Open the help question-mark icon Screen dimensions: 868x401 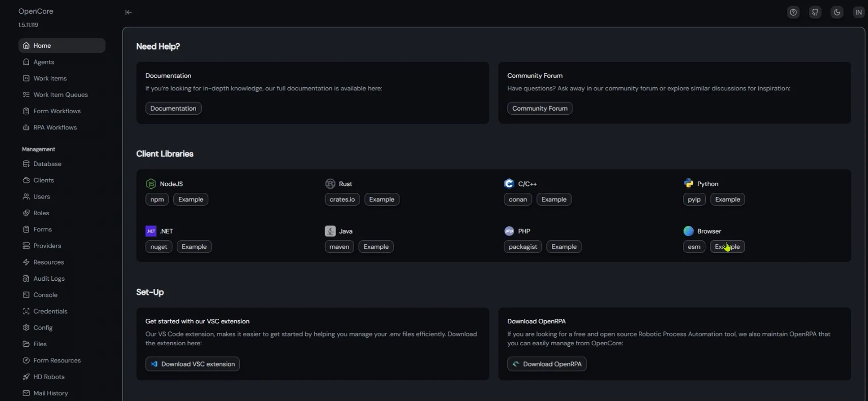pyautogui.click(x=793, y=12)
